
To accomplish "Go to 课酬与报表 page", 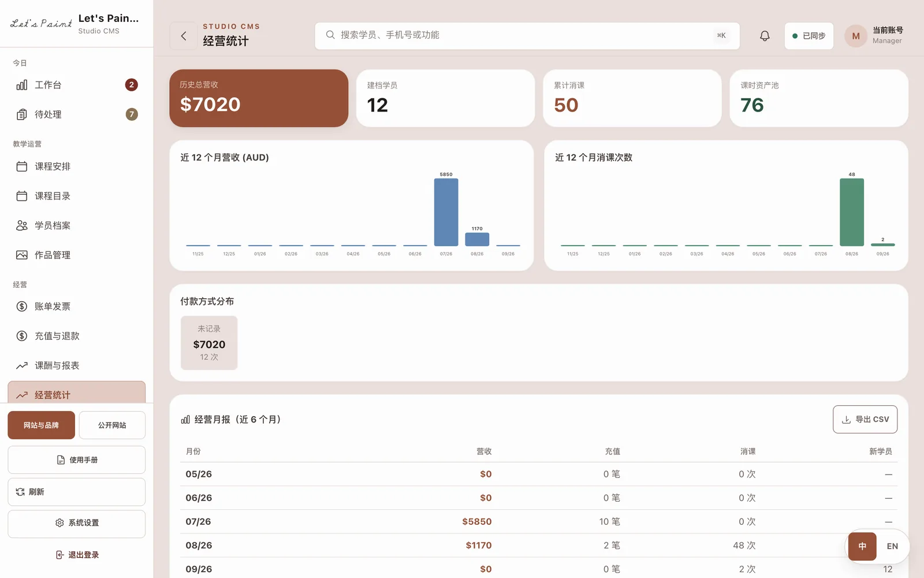I will tap(76, 365).
